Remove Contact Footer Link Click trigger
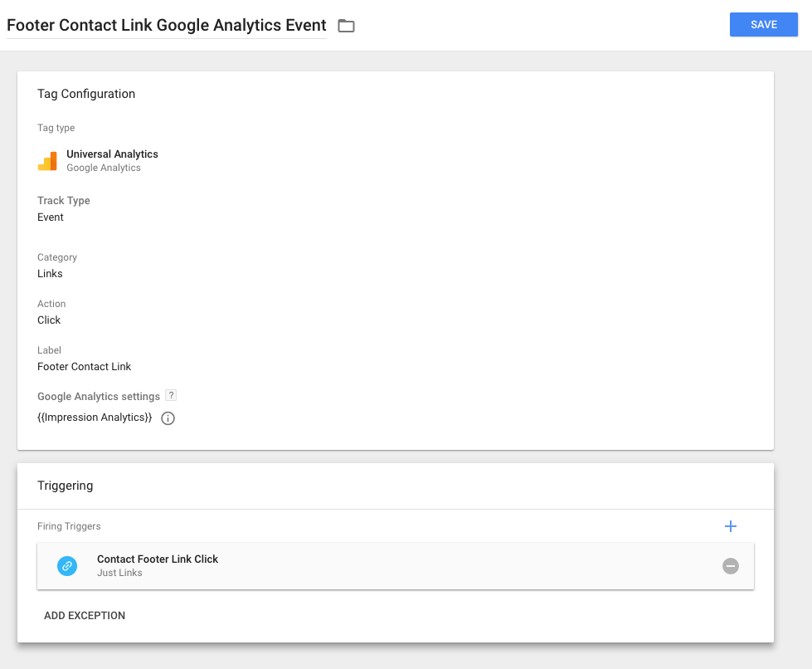 point(730,566)
